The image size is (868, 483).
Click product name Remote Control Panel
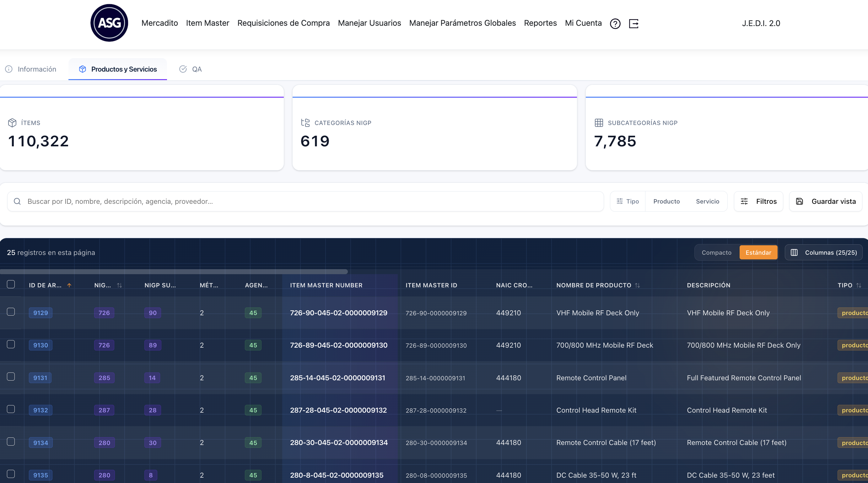(x=591, y=378)
